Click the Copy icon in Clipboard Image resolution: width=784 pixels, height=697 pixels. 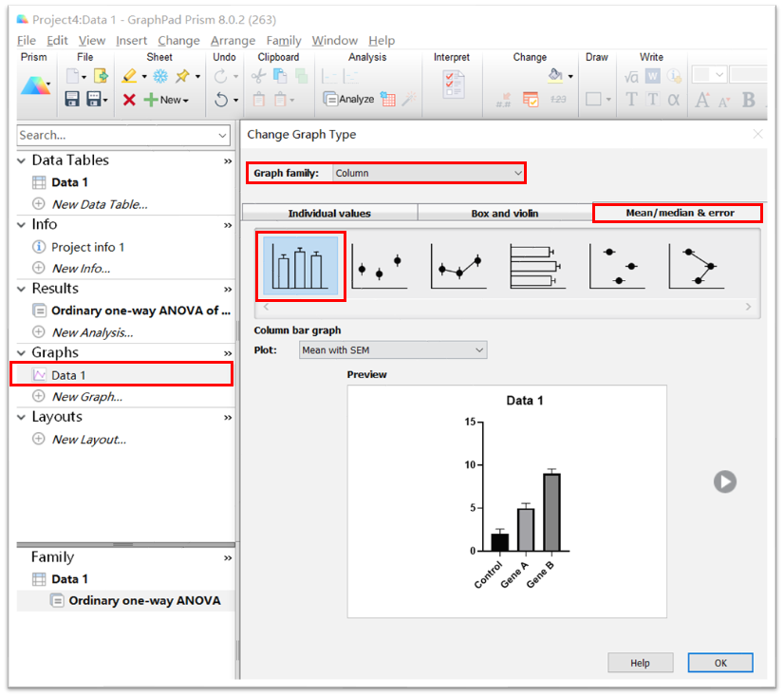280,76
